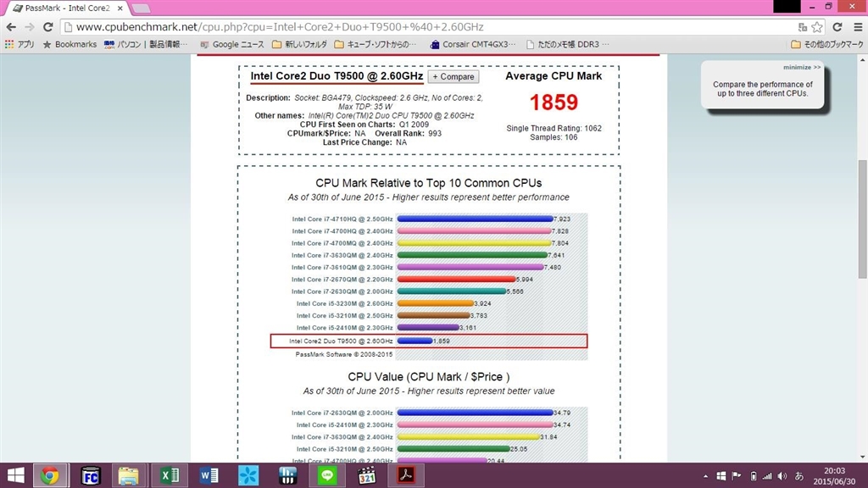Open Chrome hamburger menu
The image size is (868, 488).
858,26
